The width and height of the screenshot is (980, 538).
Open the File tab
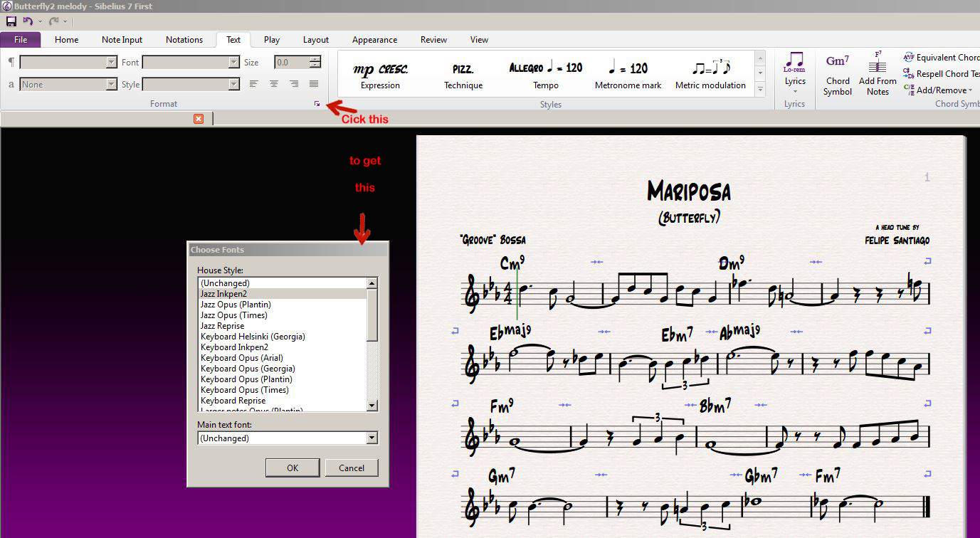(21, 40)
